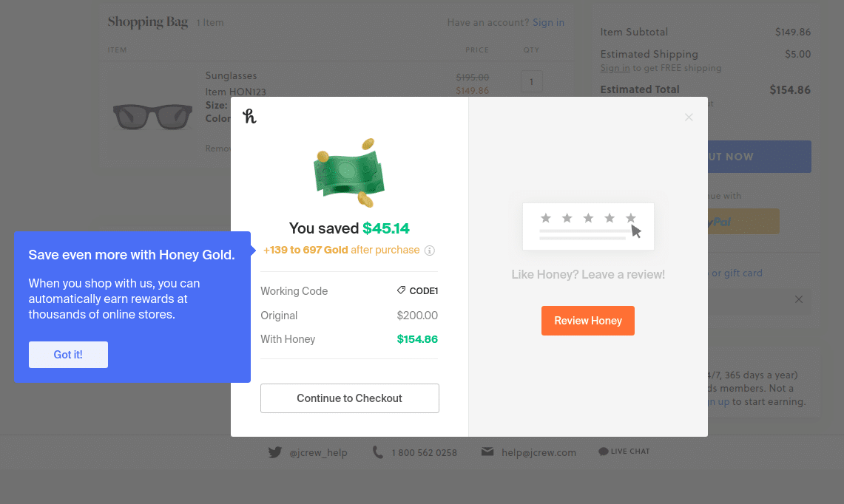844x504 pixels.
Task: Click the Twitter bird icon in the footer
Action: click(x=275, y=452)
